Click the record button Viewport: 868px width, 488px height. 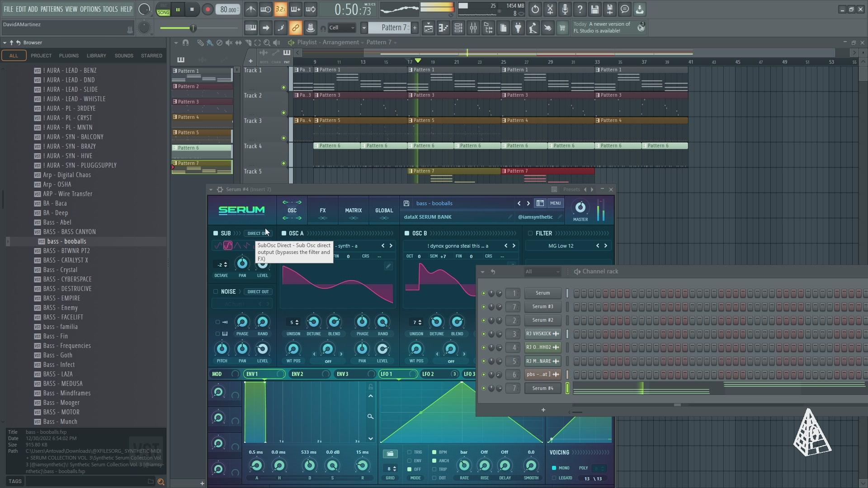click(208, 9)
